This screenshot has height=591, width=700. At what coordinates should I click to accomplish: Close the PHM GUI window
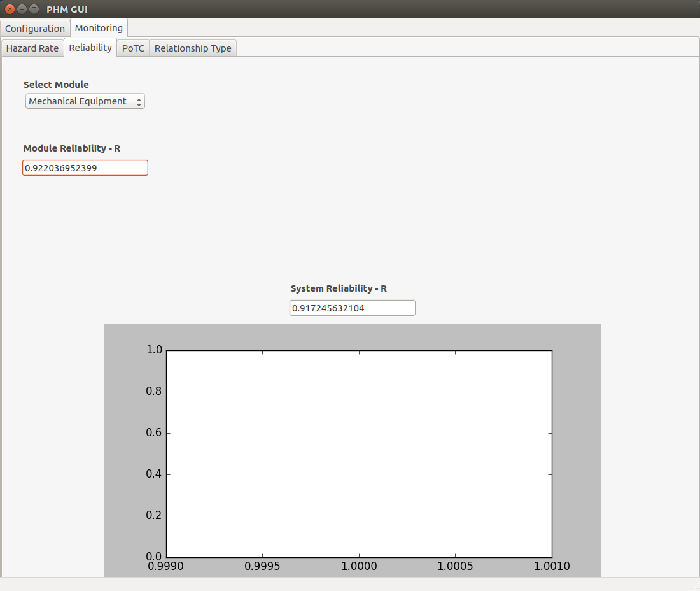10,9
